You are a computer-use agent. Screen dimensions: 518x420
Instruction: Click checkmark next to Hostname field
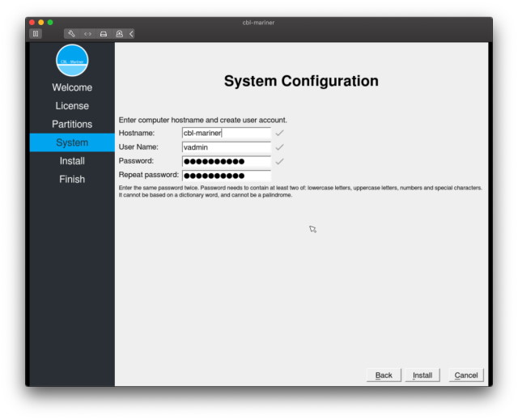[280, 133]
